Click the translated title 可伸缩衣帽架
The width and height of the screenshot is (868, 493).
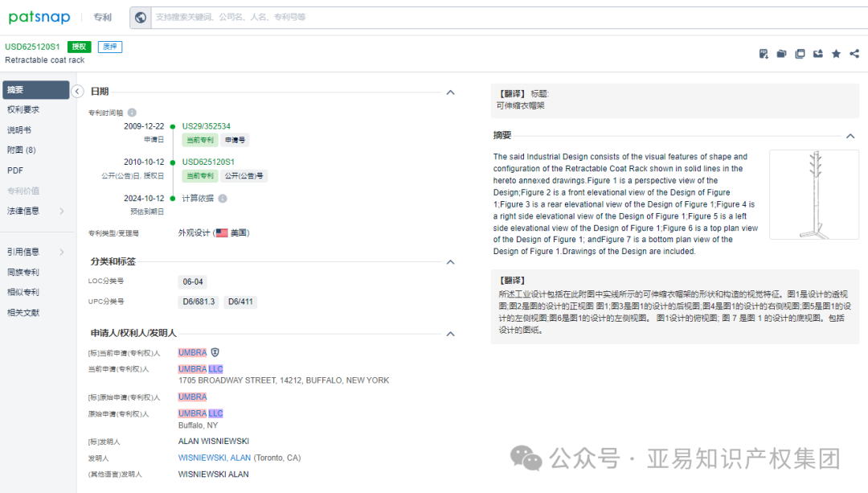pos(520,105)
